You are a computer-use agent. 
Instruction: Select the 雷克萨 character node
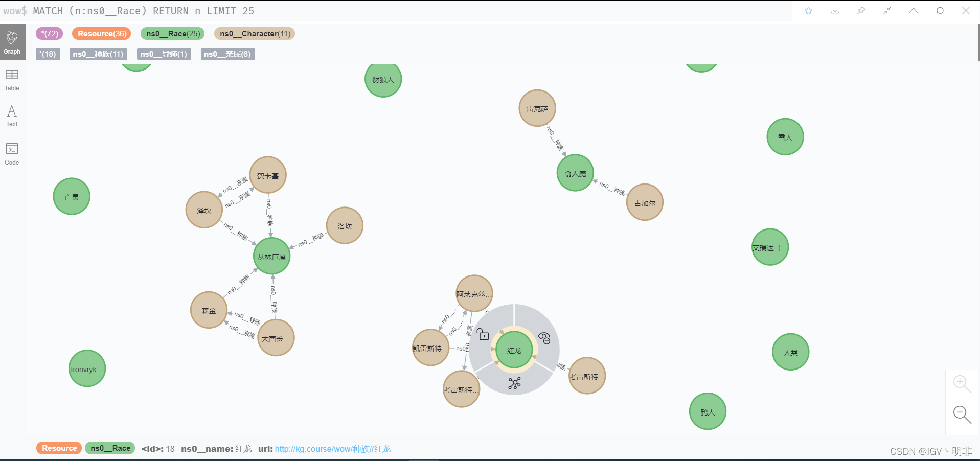pos(537,108)
